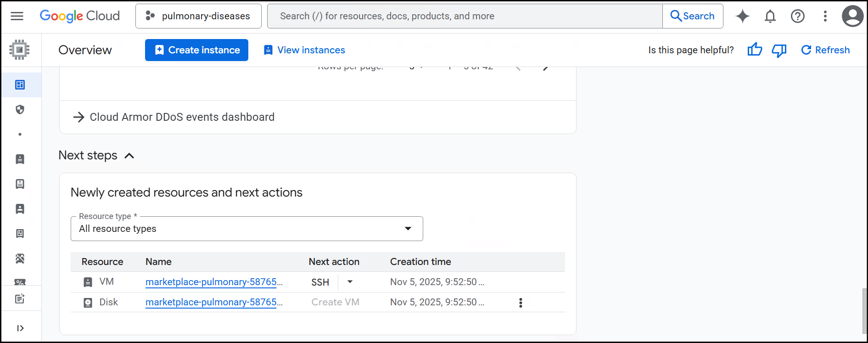Click in the resource search field
This screenshot has width=868, height=343.
464,16
